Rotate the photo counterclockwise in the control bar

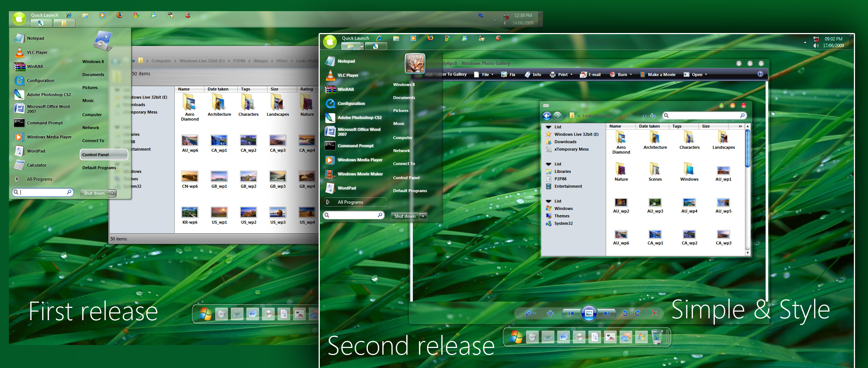pos(625,313)
